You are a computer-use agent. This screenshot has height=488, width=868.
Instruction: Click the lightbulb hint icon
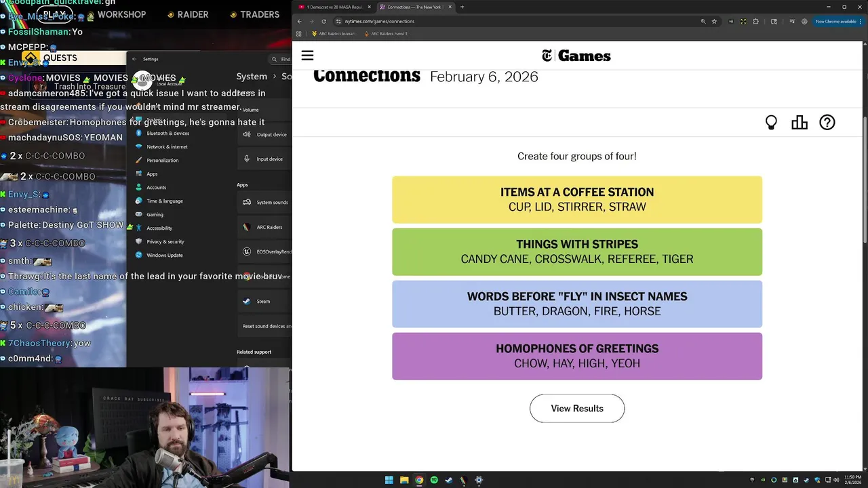(x=771, y=123)
